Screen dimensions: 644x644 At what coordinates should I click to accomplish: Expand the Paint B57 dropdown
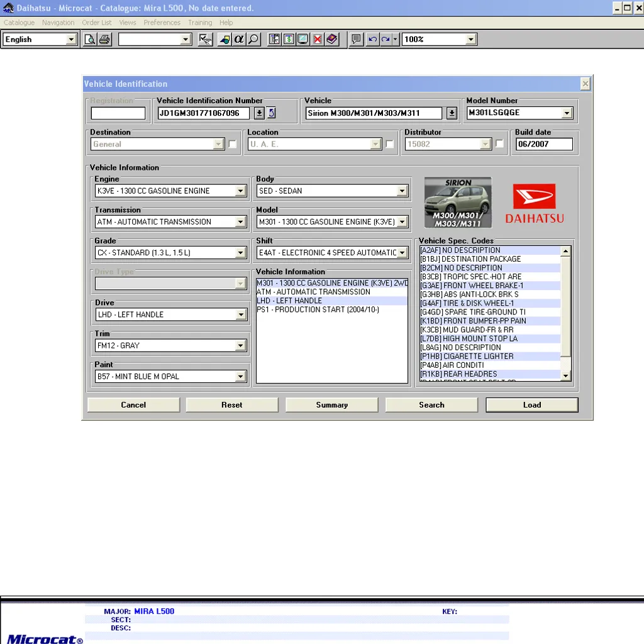tap(241, 377)
